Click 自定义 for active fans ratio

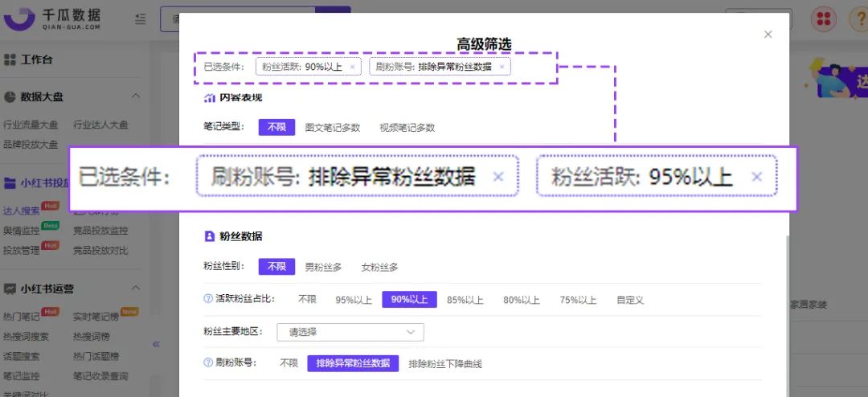click(x=630, y=300)
